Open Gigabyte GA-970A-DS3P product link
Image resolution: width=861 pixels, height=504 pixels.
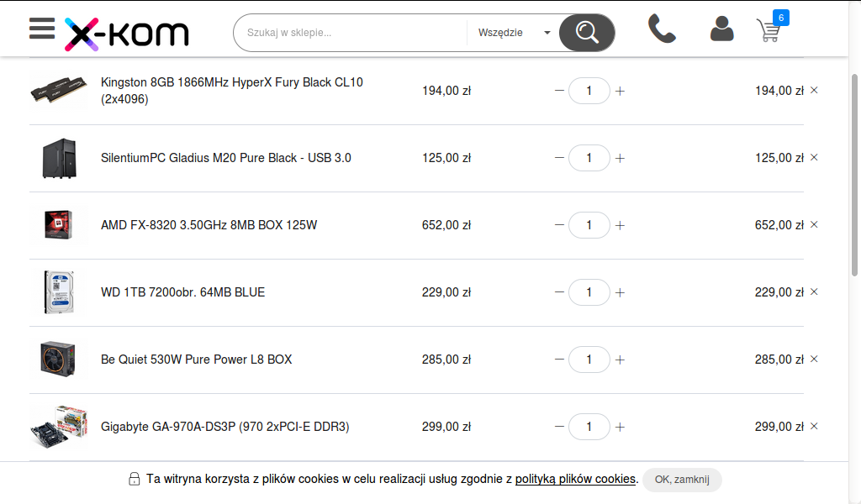224,427
